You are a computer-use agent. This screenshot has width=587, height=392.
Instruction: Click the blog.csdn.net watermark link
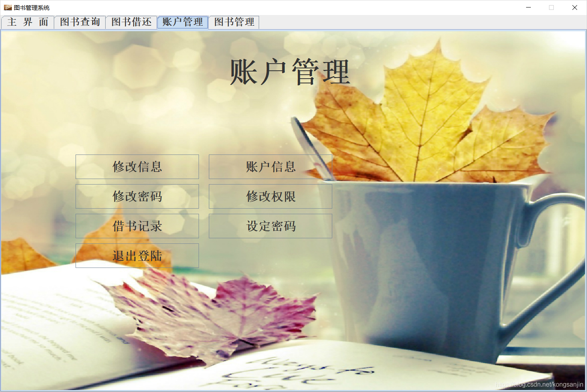point(539,384)
